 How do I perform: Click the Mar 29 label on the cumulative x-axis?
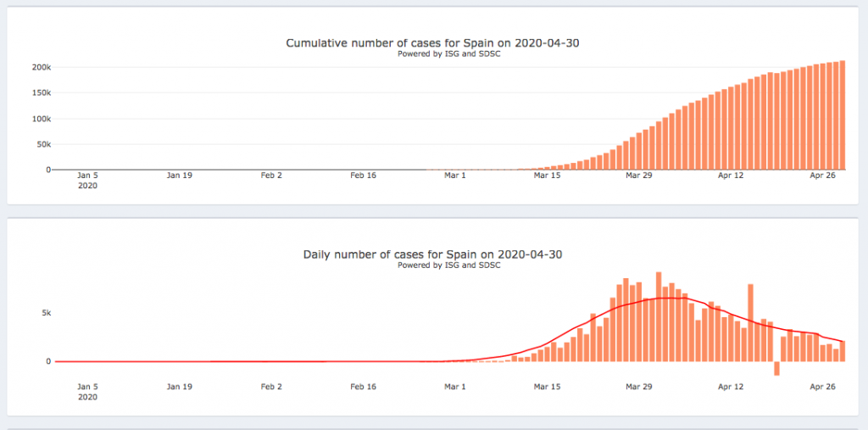(x=638, y=176)
